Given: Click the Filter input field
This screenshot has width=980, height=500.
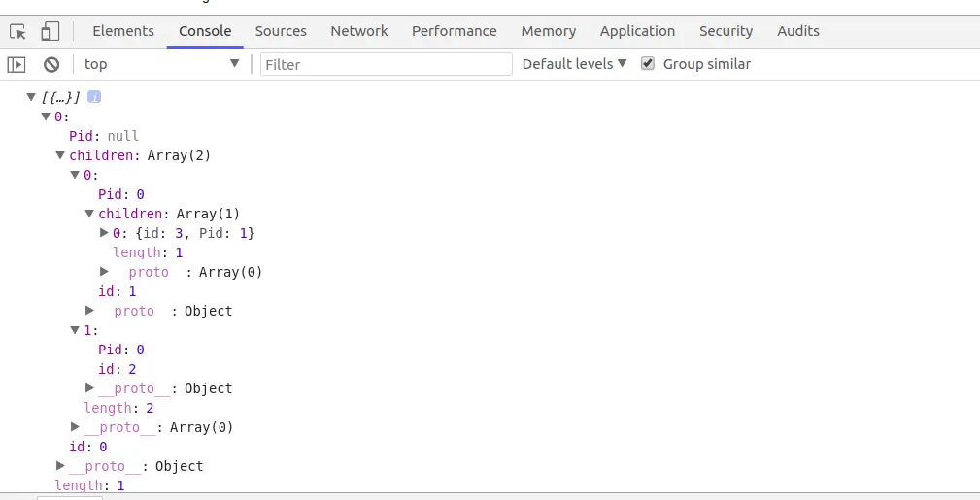Looking at the screenshot, I should (386, 64).
